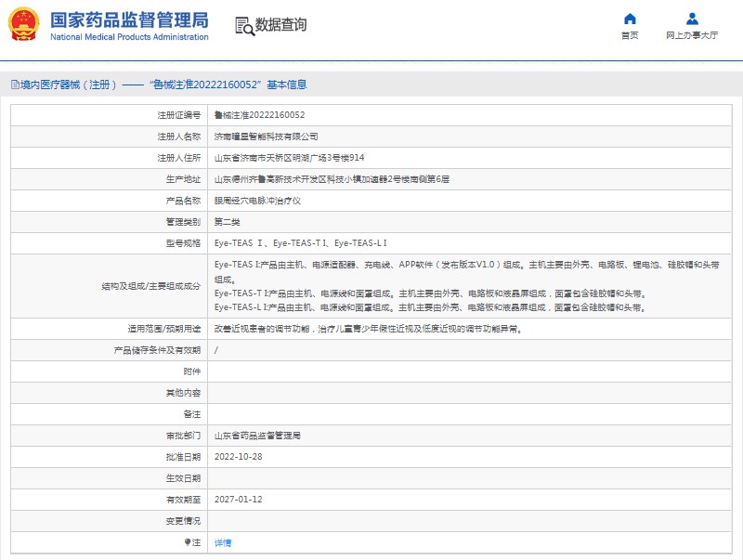Click the 网上办事大厅 label
743x560 pixels.
(x=692, y=35)
